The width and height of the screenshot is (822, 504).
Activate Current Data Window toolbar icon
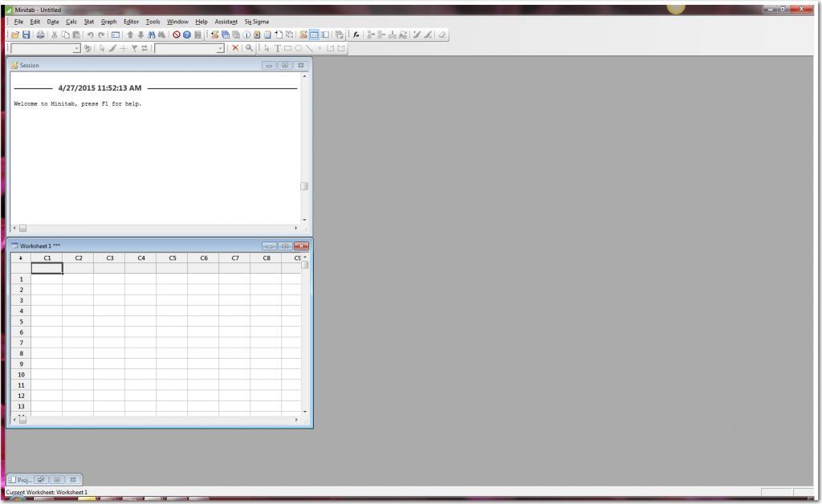point(314,35)
